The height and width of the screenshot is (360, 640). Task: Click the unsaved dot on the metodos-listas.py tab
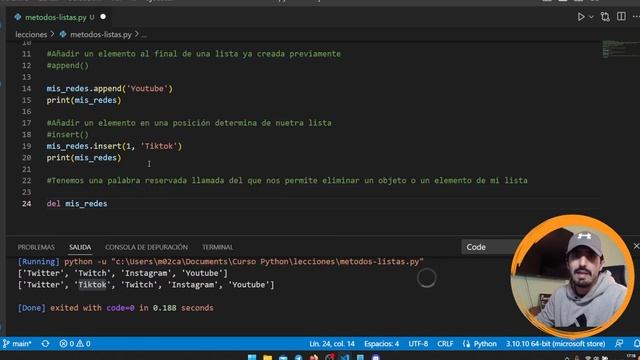(x=103, y=17)
